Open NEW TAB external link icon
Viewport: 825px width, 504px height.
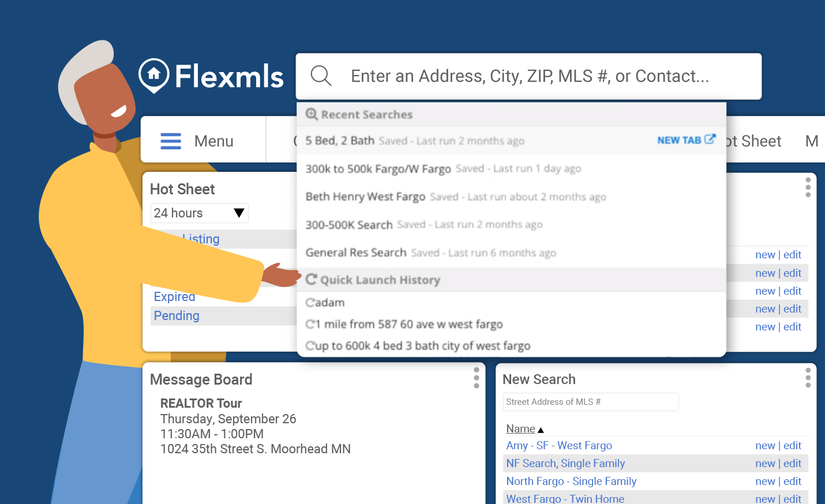[x=710, y=140]
